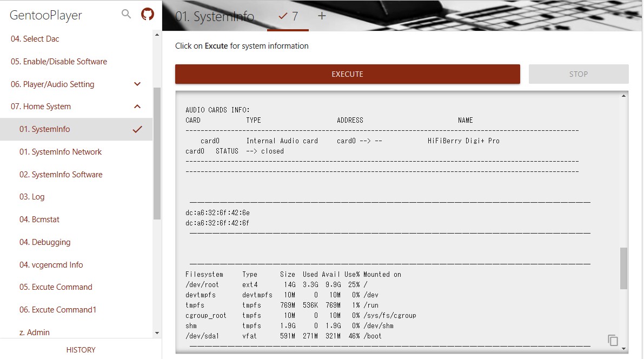
Task: Open 04. vcgencmd Info page
Action: (51, 265)
